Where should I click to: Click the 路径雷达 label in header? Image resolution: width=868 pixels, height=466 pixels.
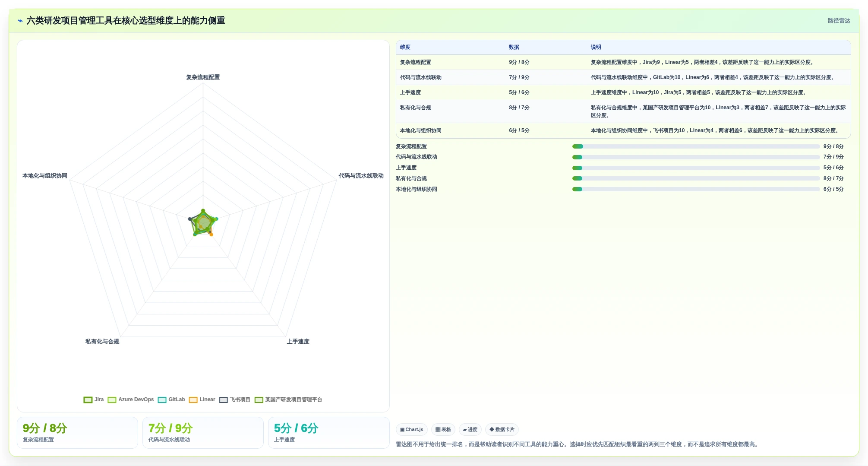click(x=839, y=21)
